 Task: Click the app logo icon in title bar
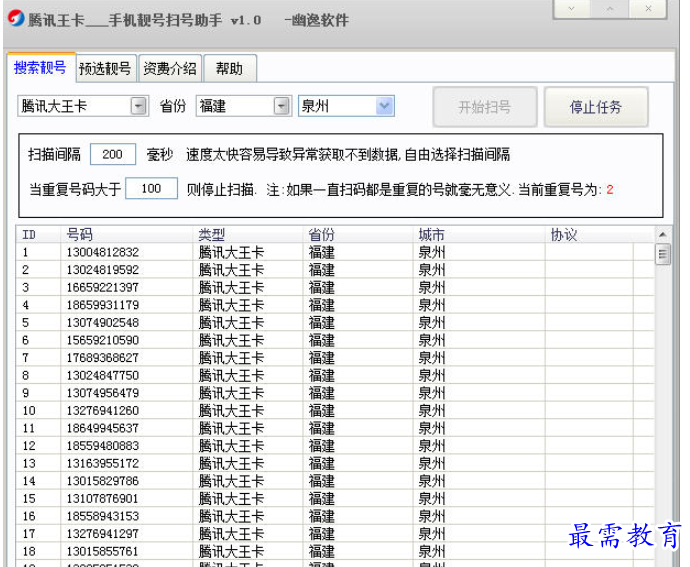tap(16, 18)
